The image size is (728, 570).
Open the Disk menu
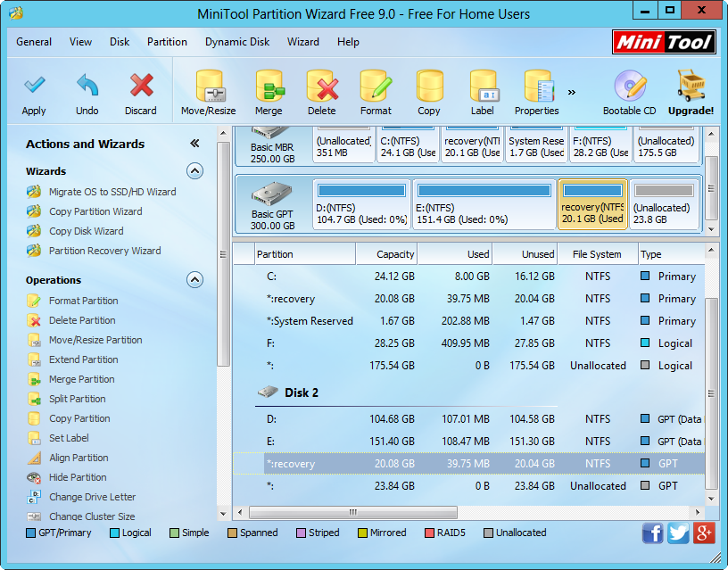point(120,42)
